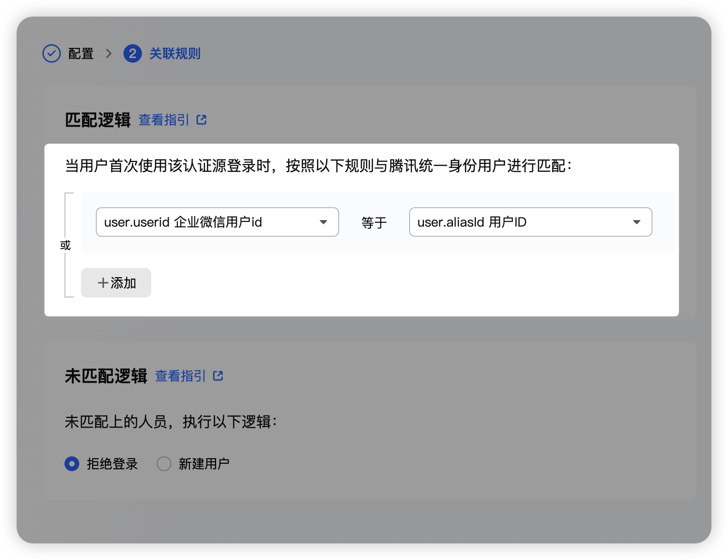
Task: Open 查看指引 link beside 未匹配逻辑
Action: point(181,376)
